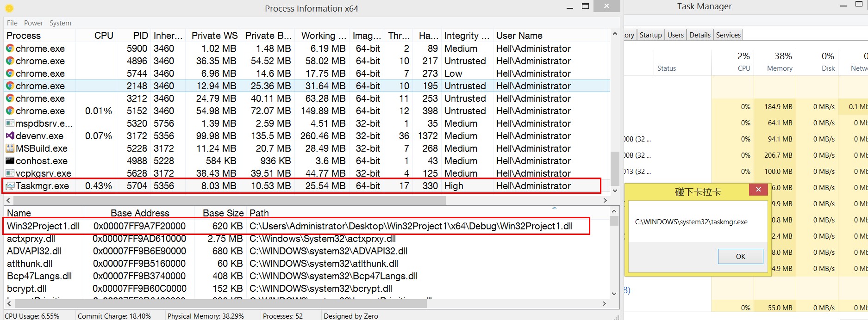Click the MSBuild.exe process icon

tap(10, 148)
